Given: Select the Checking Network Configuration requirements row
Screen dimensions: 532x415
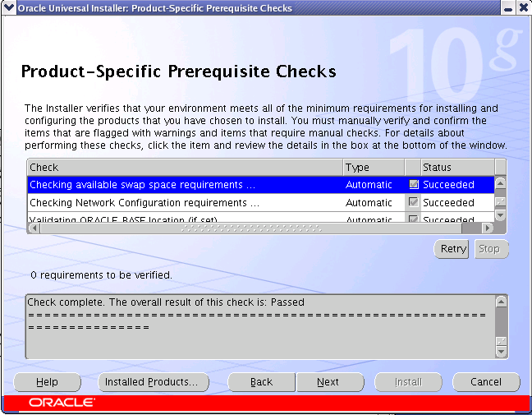Looking at the screenshot, I should coord(260,202).
